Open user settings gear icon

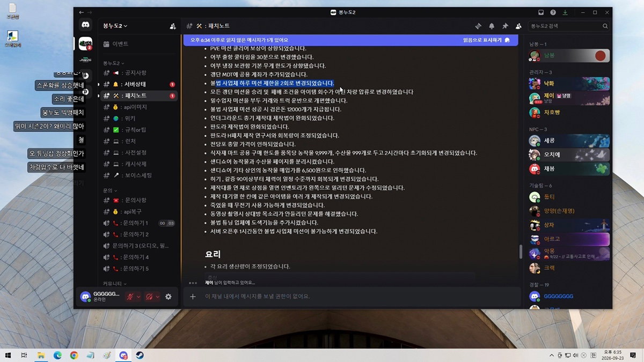(x=169, y=297)
